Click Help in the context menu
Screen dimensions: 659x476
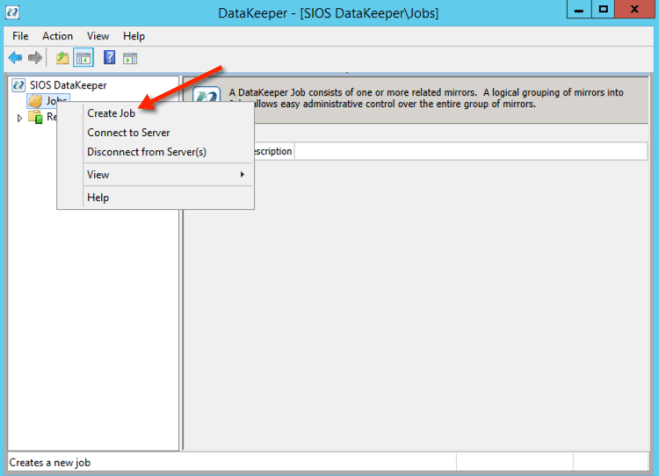98,197
